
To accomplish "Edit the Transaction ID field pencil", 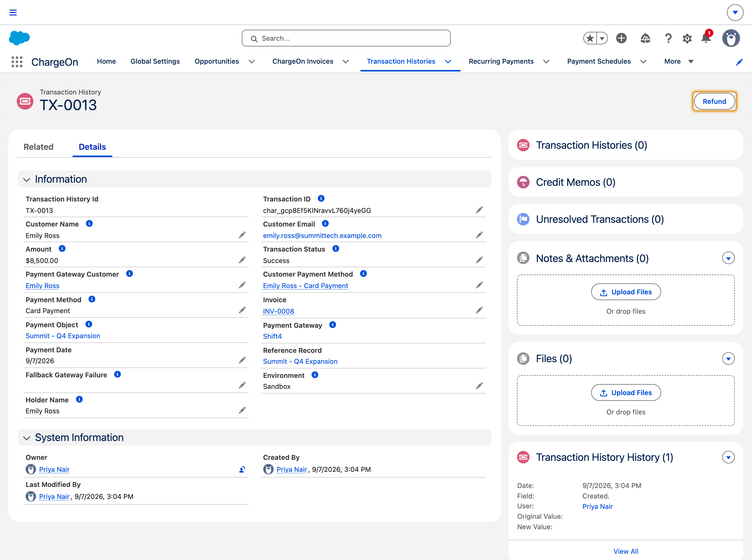I will point(479,210).
